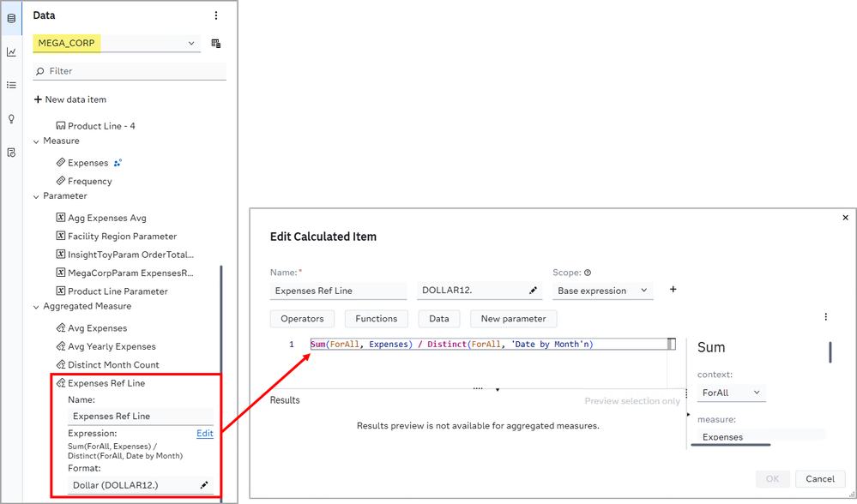Click the Cancel button

coord(820,479)
